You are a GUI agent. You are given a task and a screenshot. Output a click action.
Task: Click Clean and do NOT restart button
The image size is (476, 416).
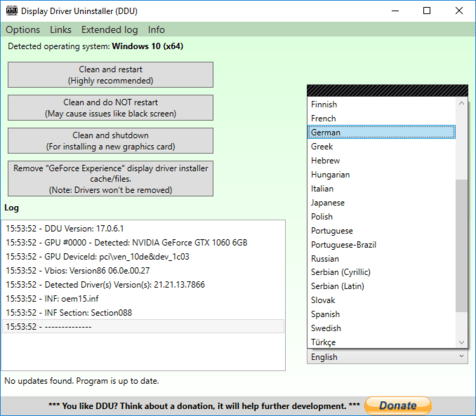(111, 108)
